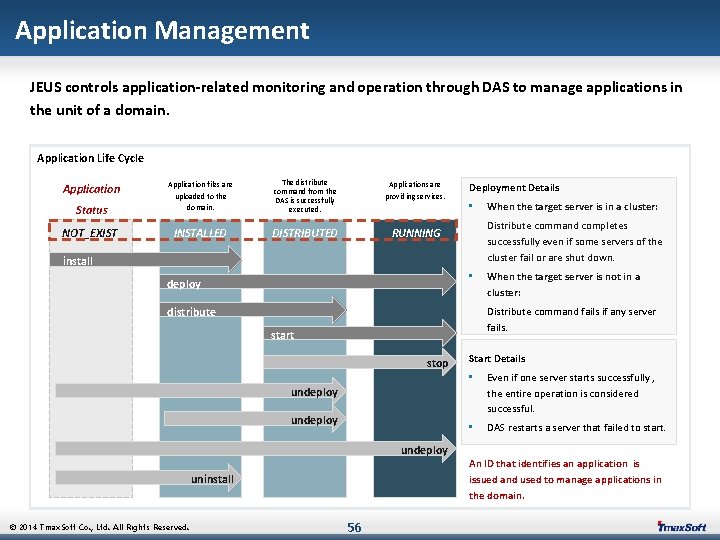Click the undeploy arrow ending at RUNNING
The image size is (720, 540).
pyautogui.click(x=256, y=448)
